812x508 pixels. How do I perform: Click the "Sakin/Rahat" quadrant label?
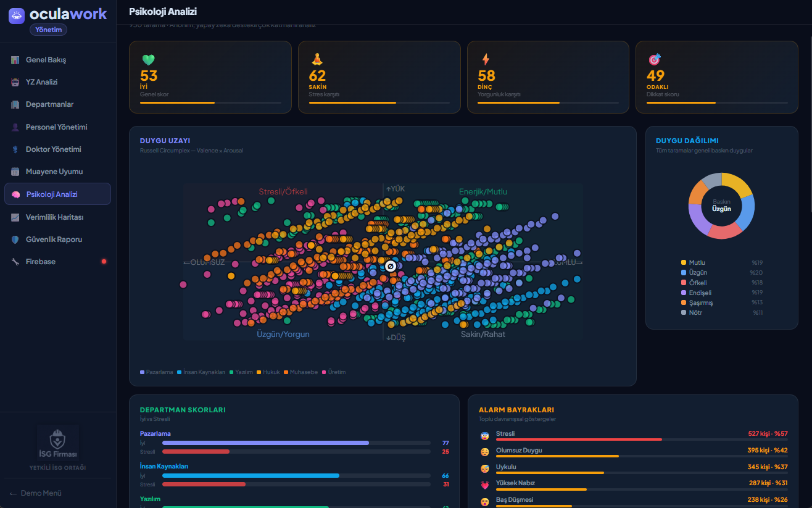(483, 334)
